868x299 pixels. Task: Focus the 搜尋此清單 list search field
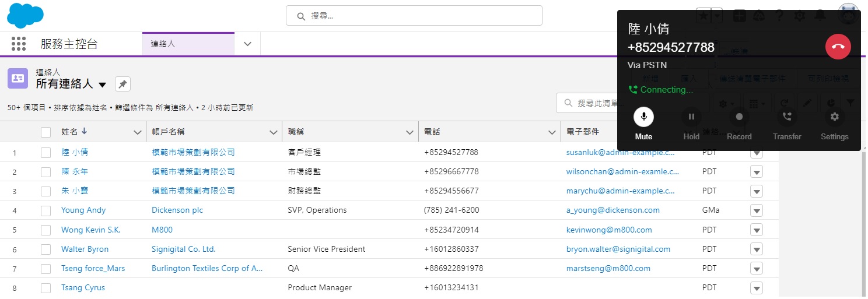(586, 103)
